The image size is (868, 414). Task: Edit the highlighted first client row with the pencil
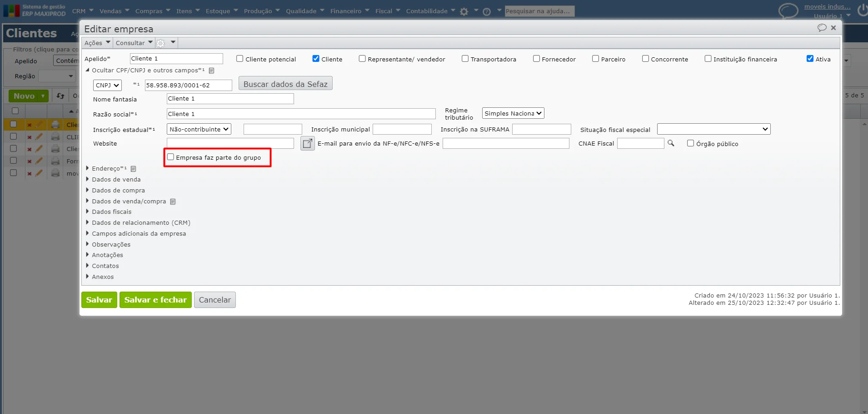pos(39,124)
